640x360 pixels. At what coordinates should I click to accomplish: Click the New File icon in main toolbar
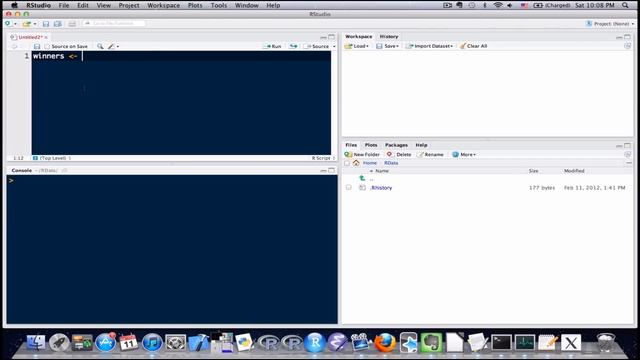click(8, 24)
